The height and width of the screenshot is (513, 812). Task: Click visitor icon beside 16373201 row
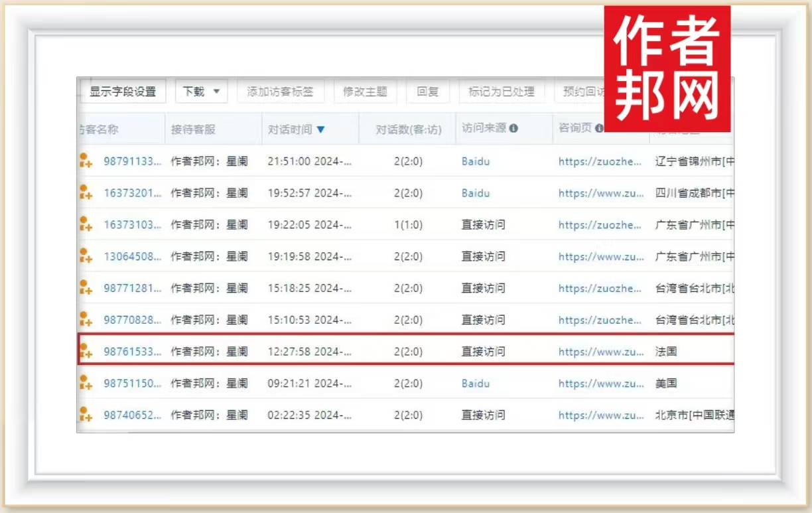(86, 192)
